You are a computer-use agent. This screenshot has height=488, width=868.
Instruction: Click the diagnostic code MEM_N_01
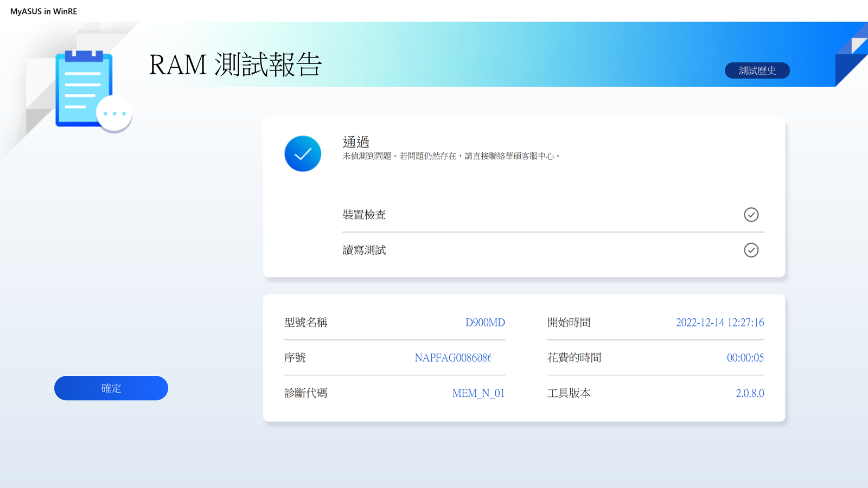tap(478, 393)
